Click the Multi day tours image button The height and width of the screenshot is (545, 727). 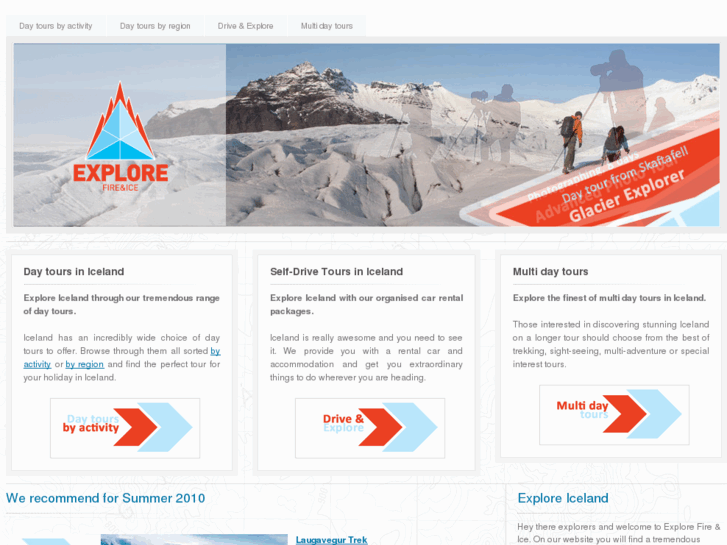(x=614, y=415)
